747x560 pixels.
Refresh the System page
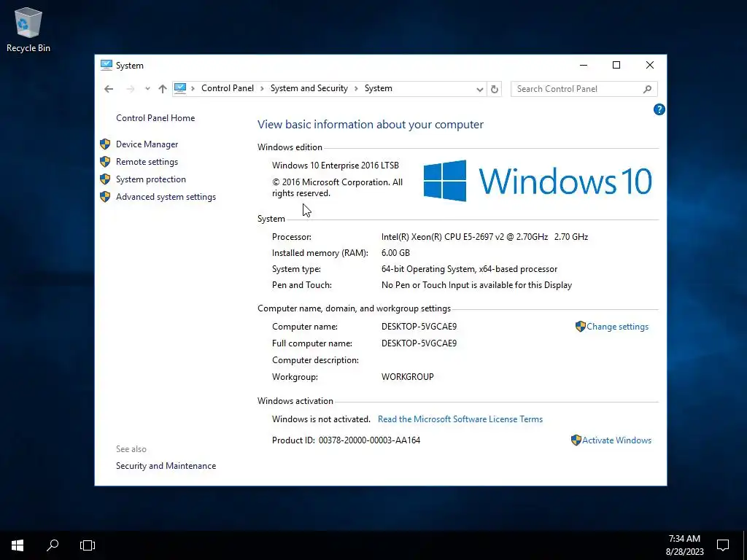[x=495, y=89]
